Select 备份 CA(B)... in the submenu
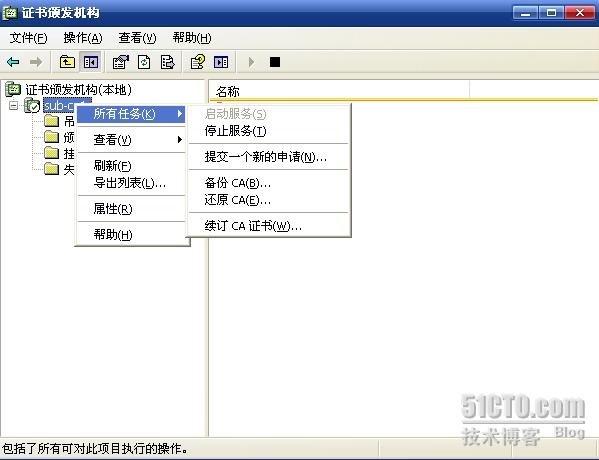Image resolution: width=599 pixels, height=460 pixels. click(269, 183)
